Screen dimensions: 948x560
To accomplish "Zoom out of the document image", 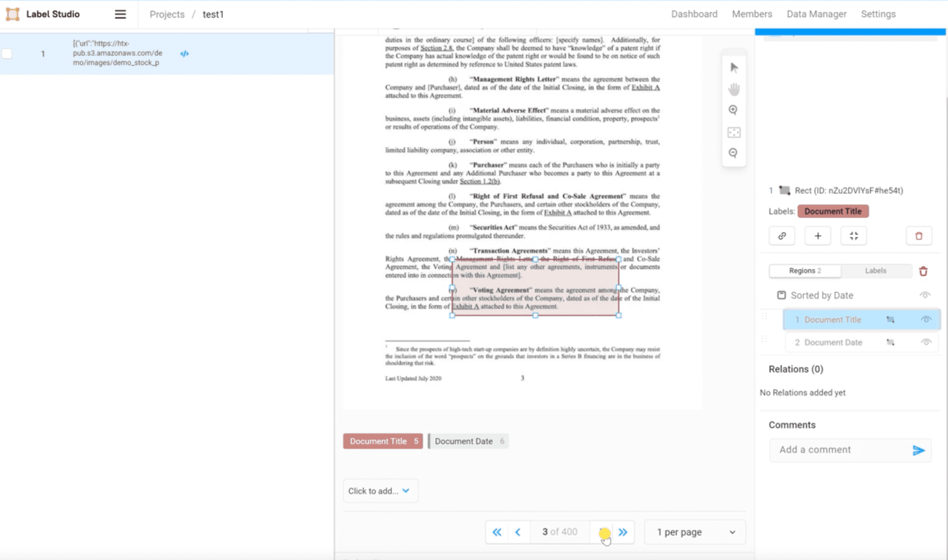I will pos(733,153).
